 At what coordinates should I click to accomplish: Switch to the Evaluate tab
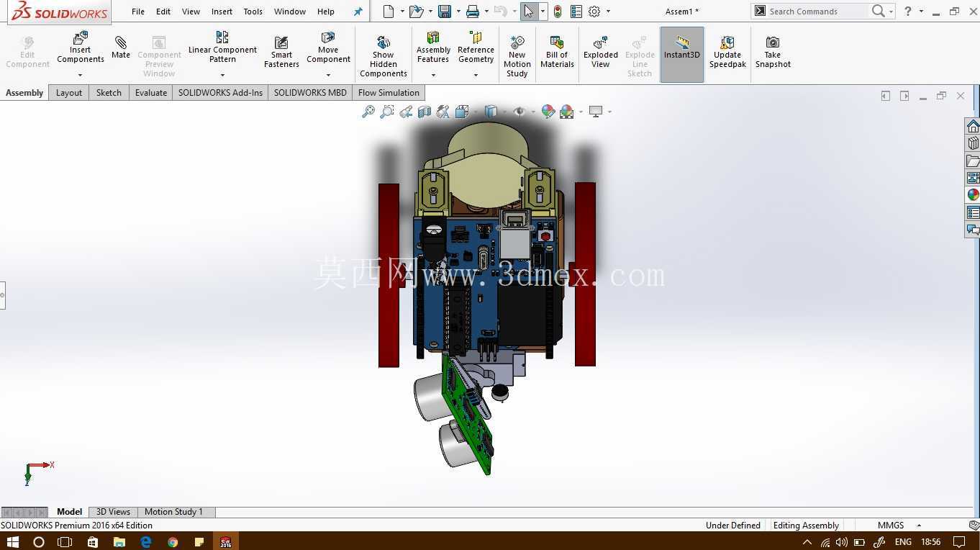point(151,93)
